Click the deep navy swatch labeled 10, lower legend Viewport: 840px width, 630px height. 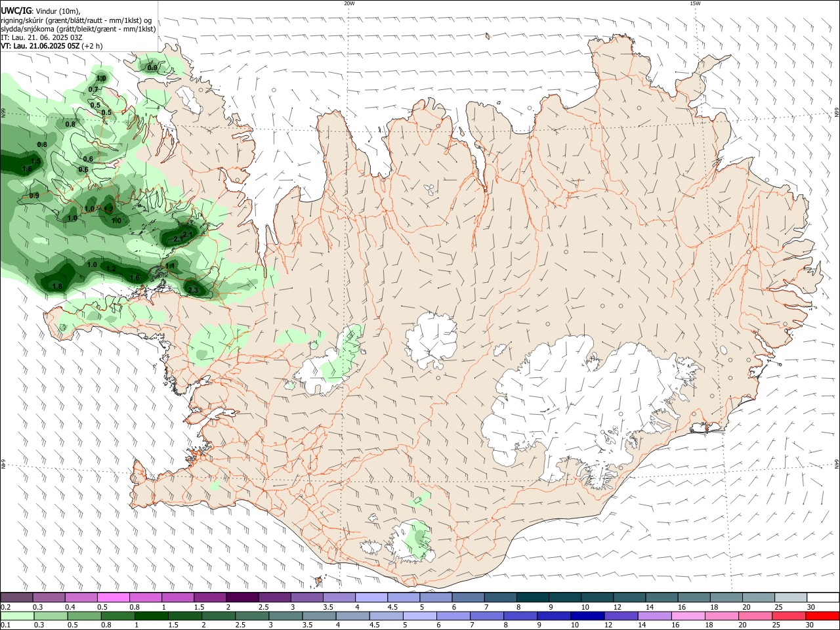(587, 616)
